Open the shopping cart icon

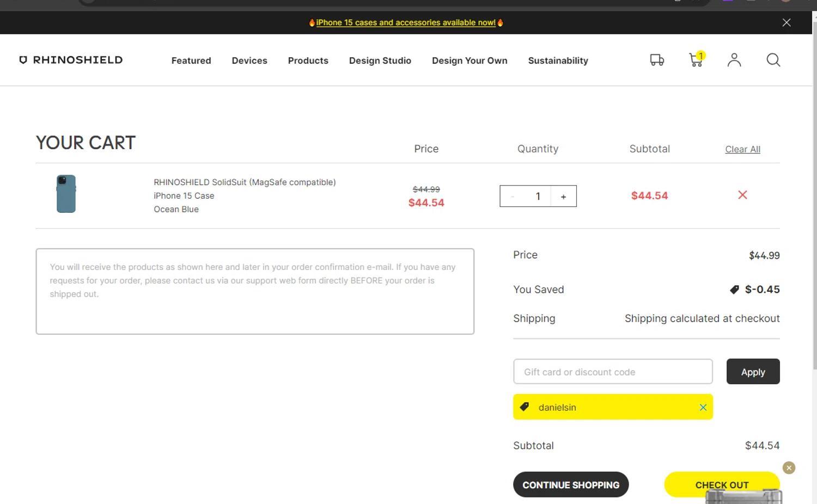click(696, 60)
